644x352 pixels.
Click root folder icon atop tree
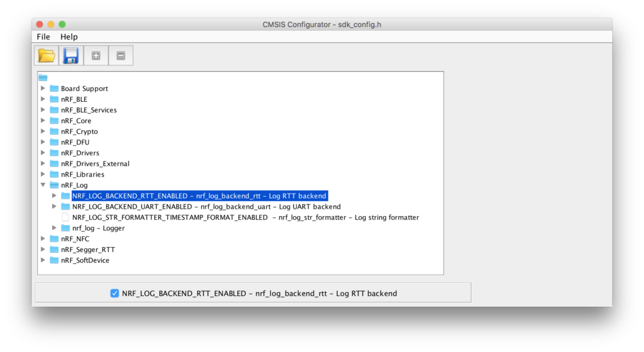[43, 77]
